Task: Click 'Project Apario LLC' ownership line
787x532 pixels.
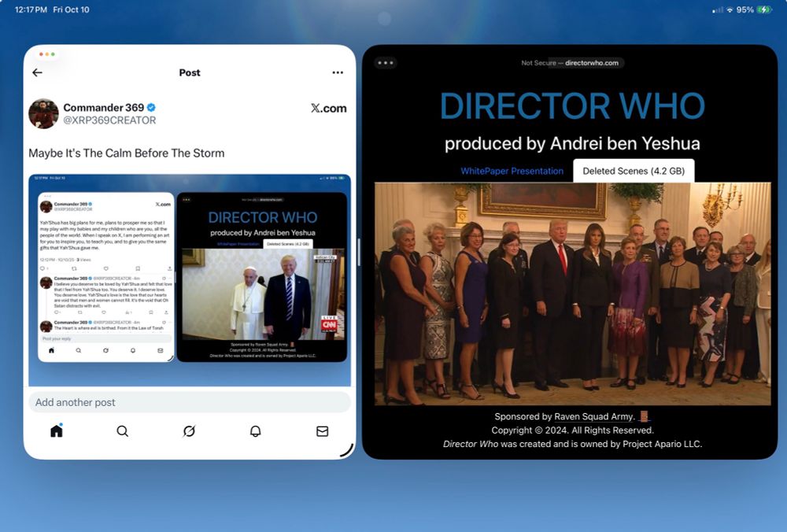Action: pos(573,444)
